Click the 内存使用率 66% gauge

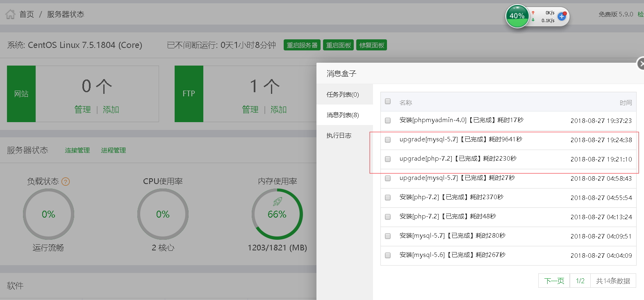pyautogui.click(x=277, y=214)
